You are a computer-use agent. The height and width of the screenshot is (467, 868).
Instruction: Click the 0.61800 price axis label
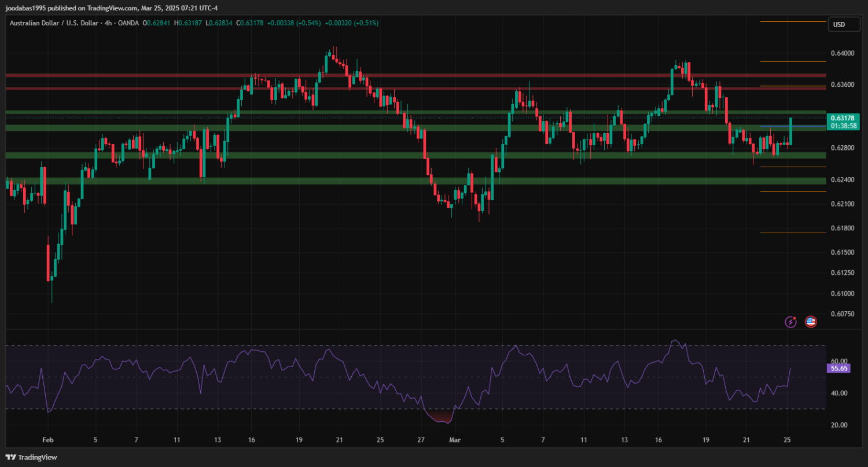click(x=842, y=229)
